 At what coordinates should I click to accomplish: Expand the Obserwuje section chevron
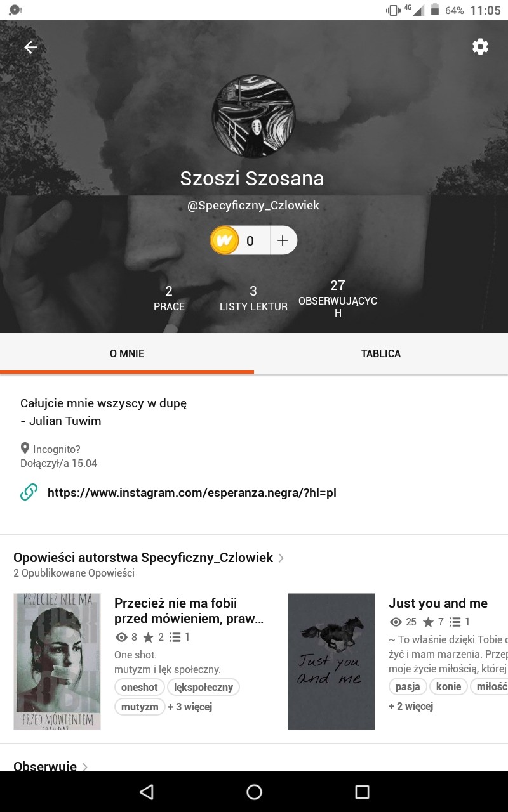(x=85, y=766)
